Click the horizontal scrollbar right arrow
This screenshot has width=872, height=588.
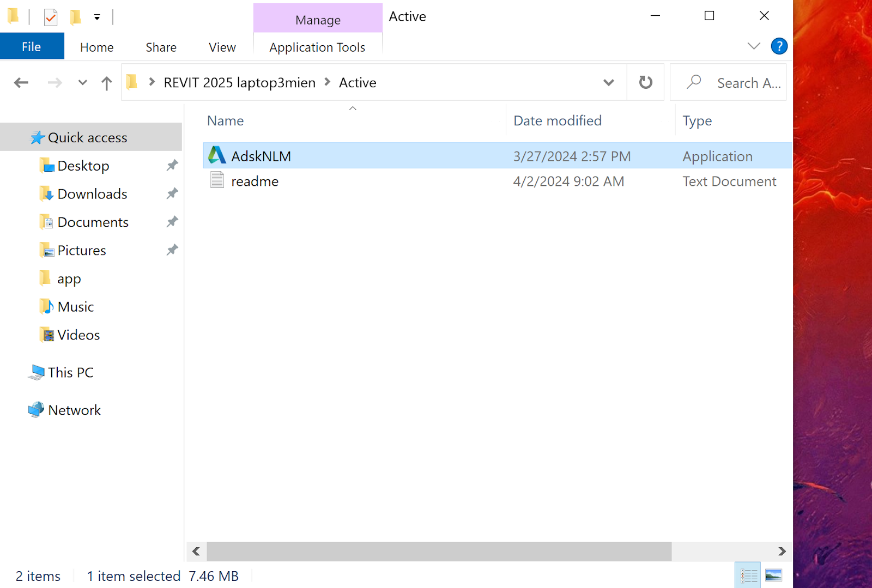(782, 551)
